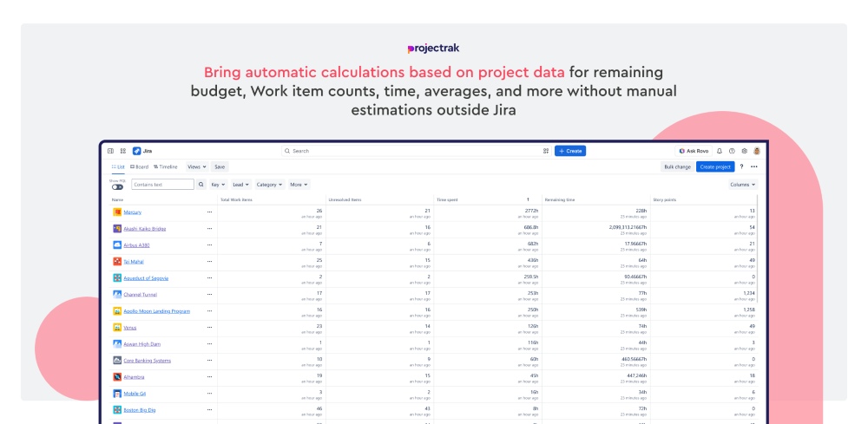Viewport: 868px width, 424px height.
Task: Click the Total Work items column header
Action: 236,199
